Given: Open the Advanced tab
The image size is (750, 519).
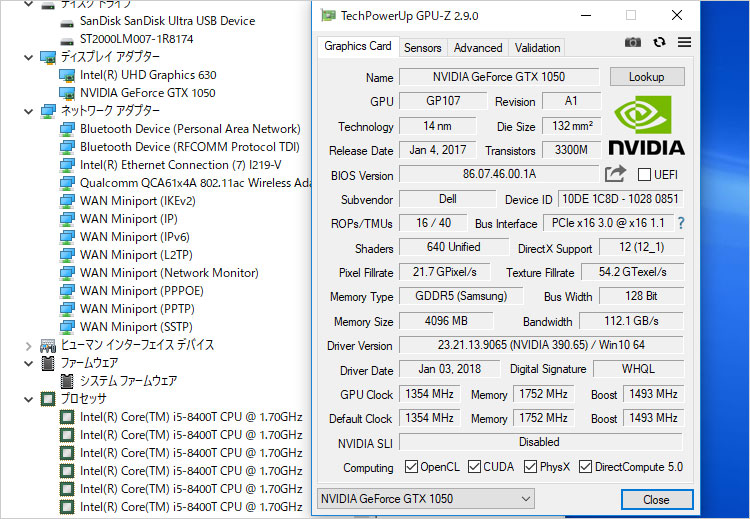Looking at the screenshot, I should 478,47.
